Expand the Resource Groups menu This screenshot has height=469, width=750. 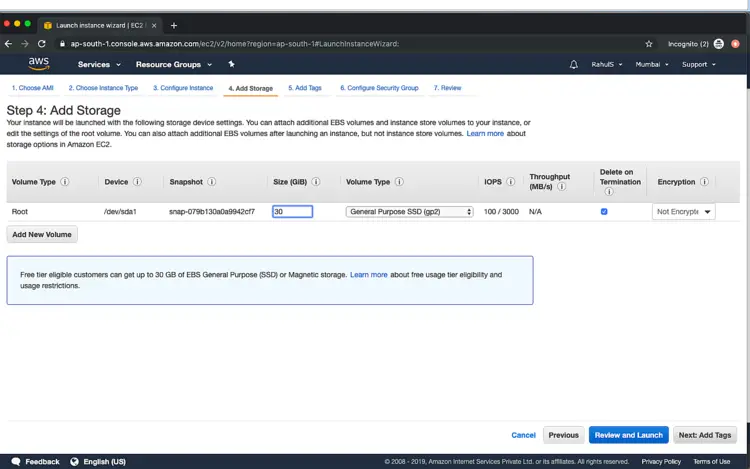(x=174, y=65)
